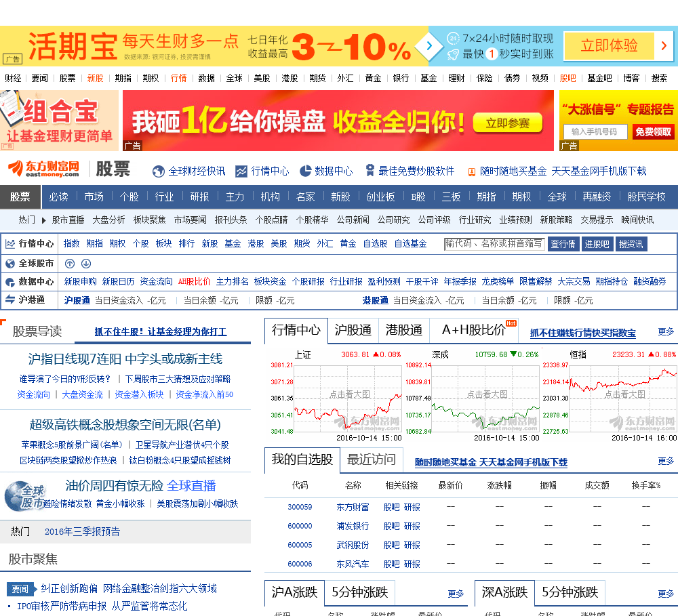The width and height of the screenshot is (678, 616).
Task: Open 创业板 in the main nav
Action: 380,197
